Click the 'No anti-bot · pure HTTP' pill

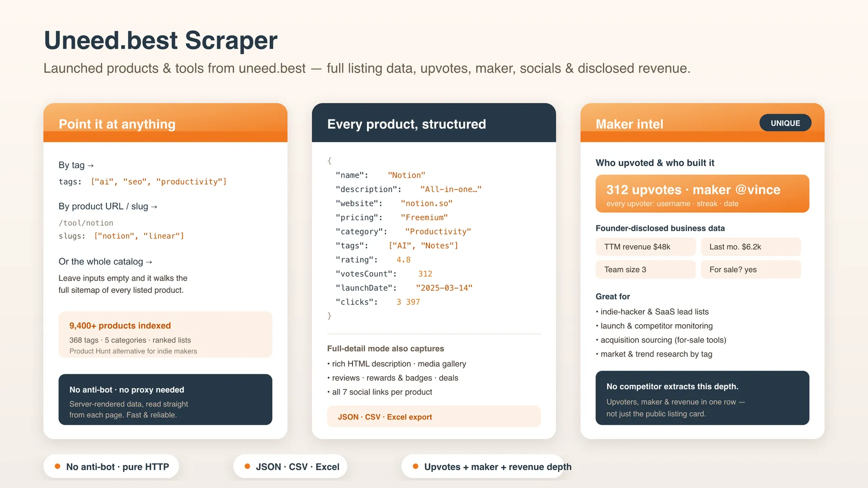tap(111, 467)
